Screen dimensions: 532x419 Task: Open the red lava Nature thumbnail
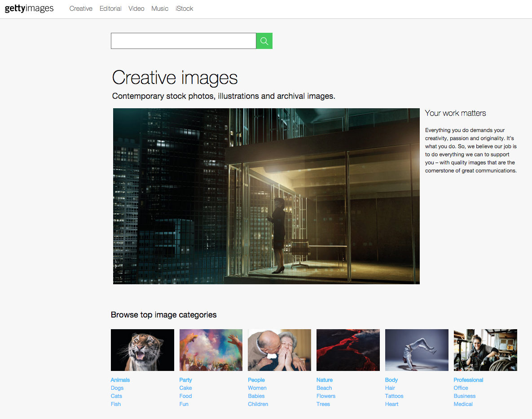[348, 350]
